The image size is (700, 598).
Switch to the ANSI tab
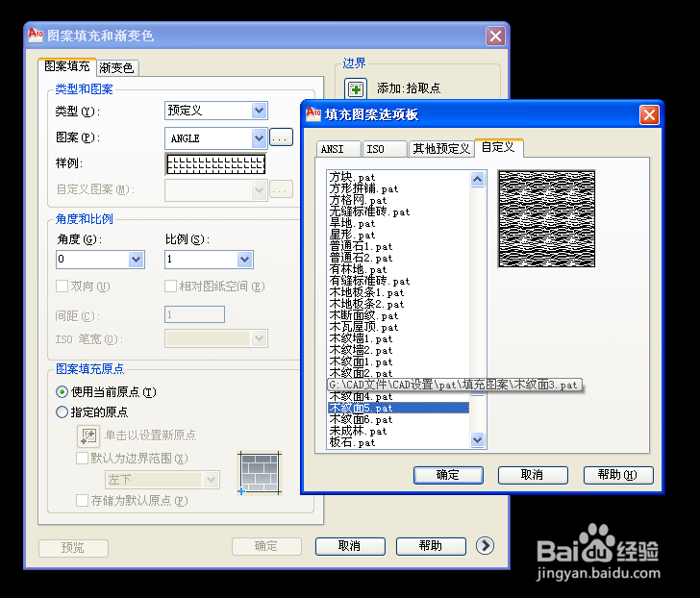[x=337, y=149]
